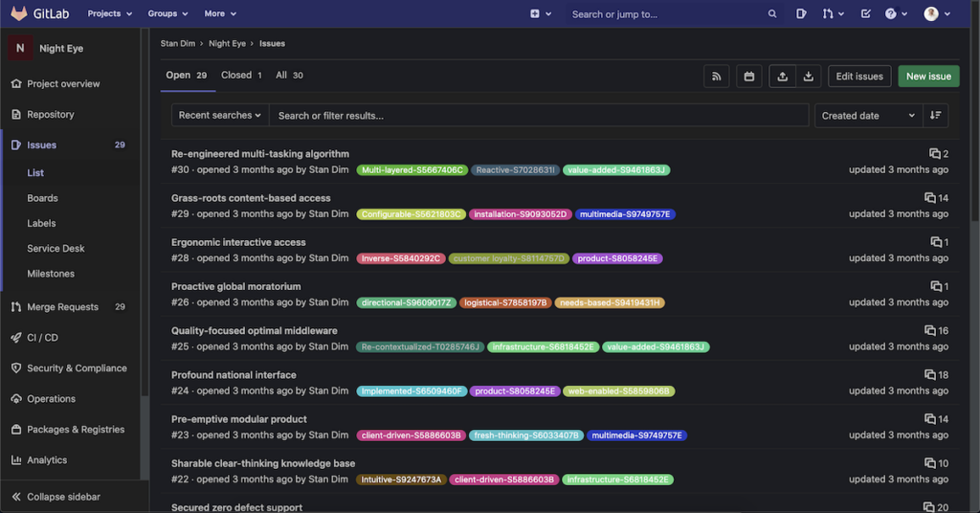Expand the Projects menu
The image size is (980, 513).
pos(109,13)
